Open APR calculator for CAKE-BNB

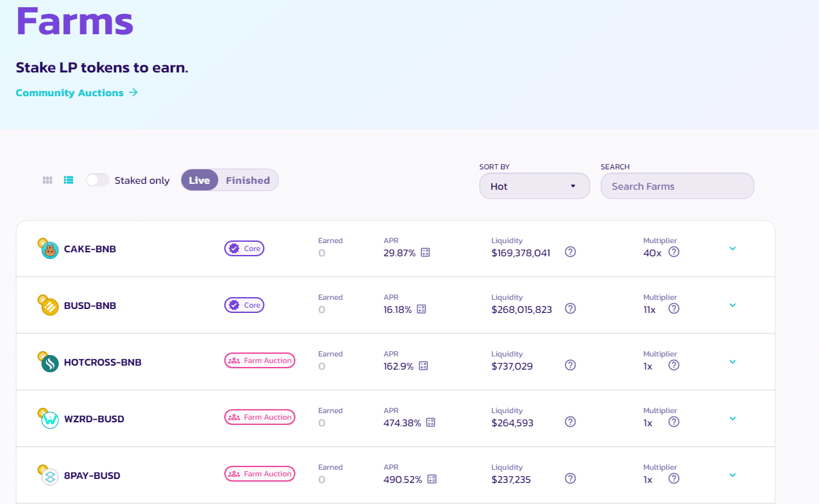425,252
